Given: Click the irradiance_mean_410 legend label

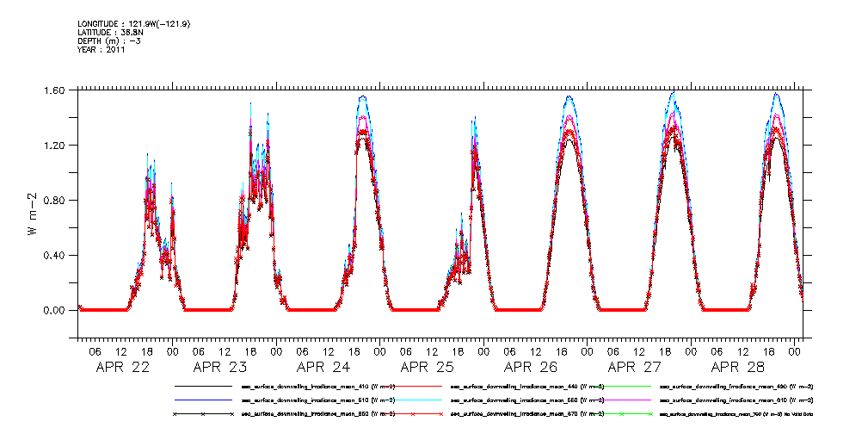Looking at the screenshot, I should (318, 386).
